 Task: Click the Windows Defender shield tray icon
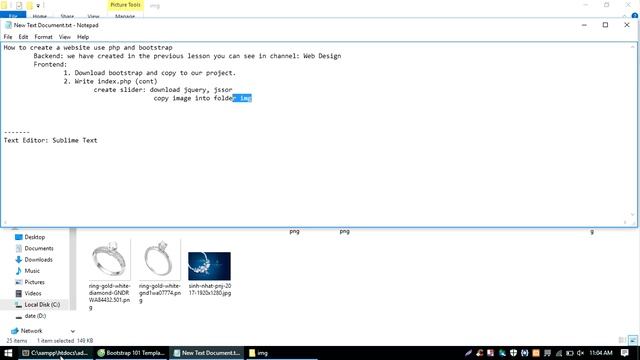pos(513,353)
